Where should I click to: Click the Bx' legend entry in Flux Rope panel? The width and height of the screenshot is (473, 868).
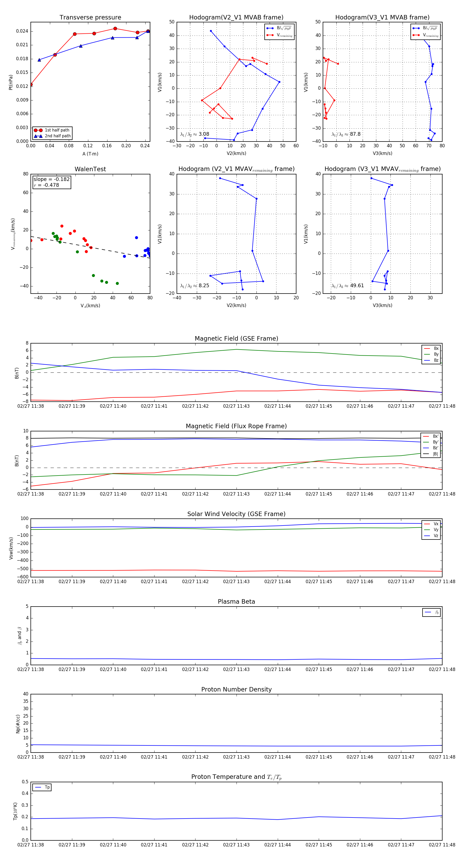click(431, 436)
